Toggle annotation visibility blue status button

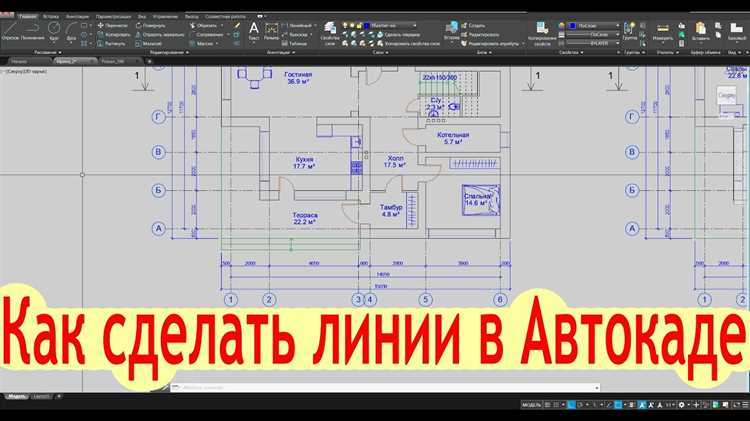point(642,405)
